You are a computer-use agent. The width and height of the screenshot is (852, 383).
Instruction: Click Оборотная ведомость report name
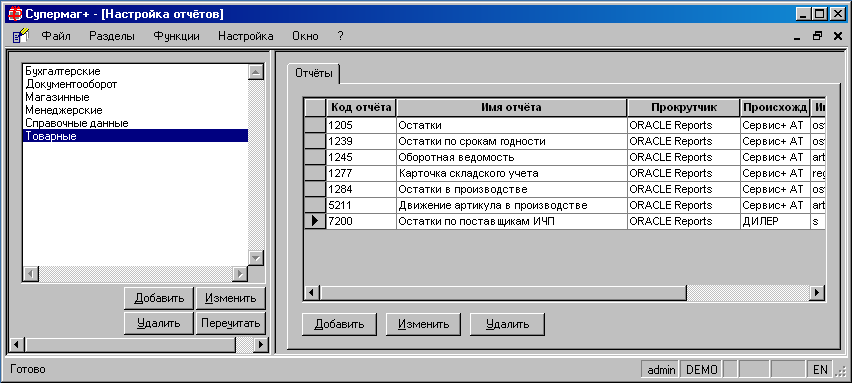[512, 158]
